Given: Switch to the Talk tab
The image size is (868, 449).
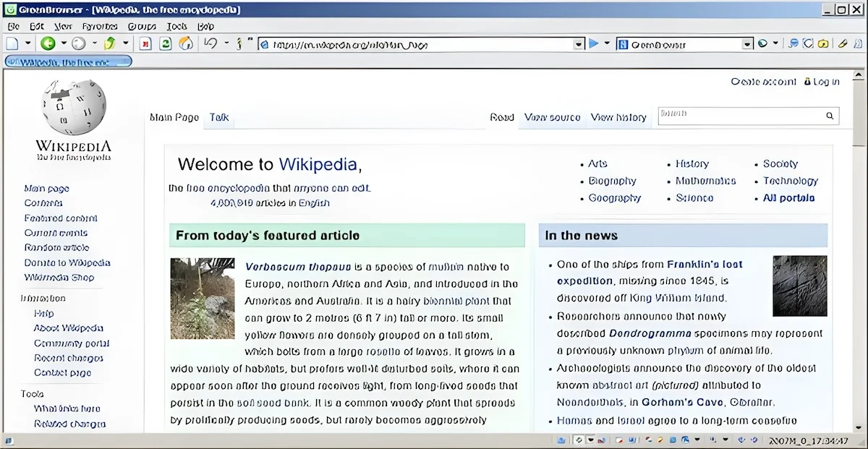Looking at the screenshot, I should 219,117.
